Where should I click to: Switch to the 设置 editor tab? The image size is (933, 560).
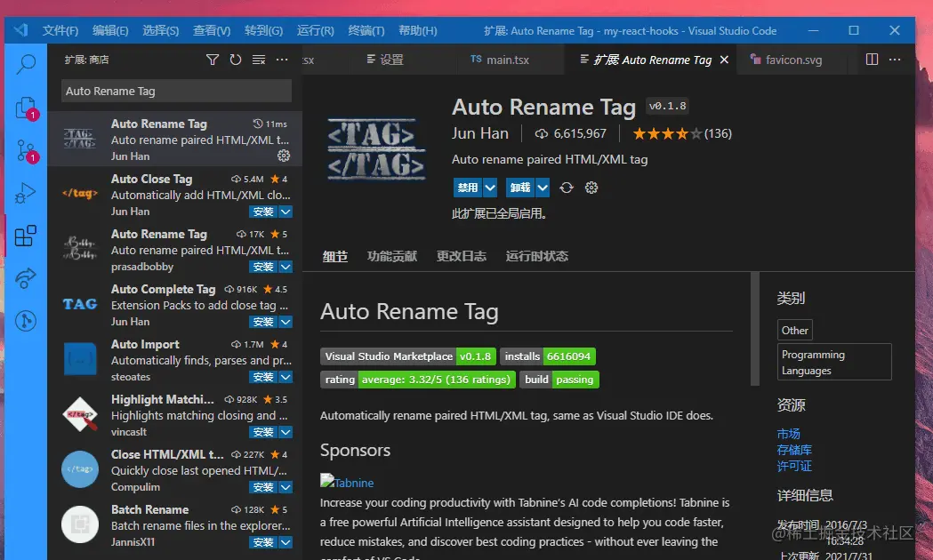[385, 60]
